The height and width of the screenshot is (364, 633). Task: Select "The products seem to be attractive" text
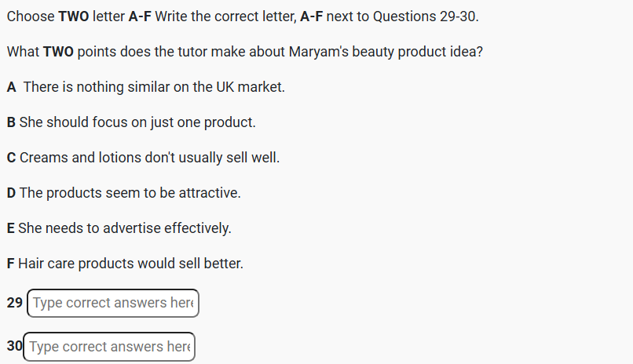click(130, 193)
